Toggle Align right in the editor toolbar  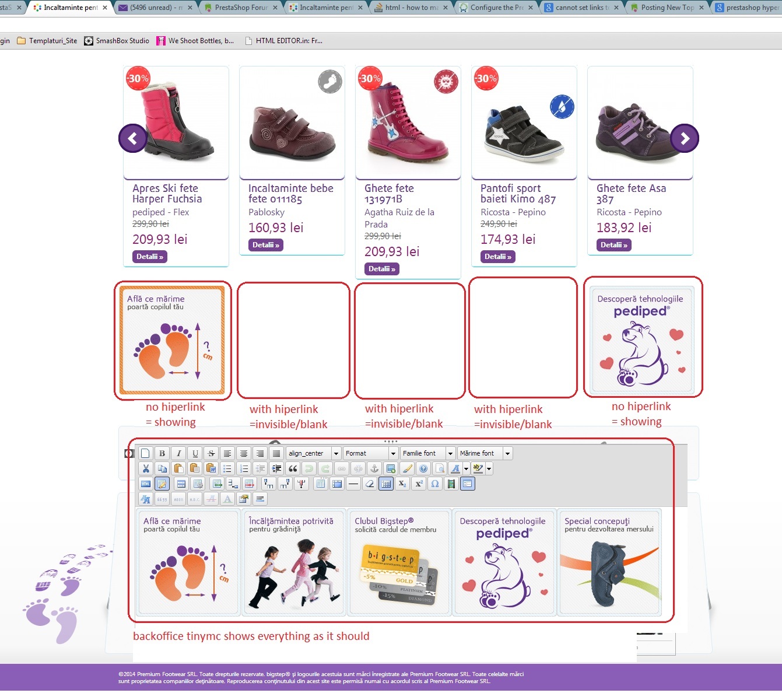coord(260,453)
